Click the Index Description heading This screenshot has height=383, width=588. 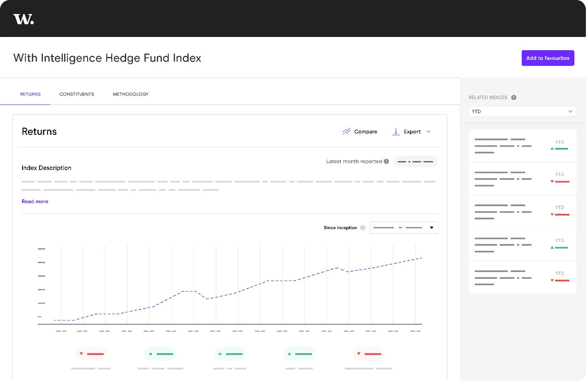tap(46, 168)
